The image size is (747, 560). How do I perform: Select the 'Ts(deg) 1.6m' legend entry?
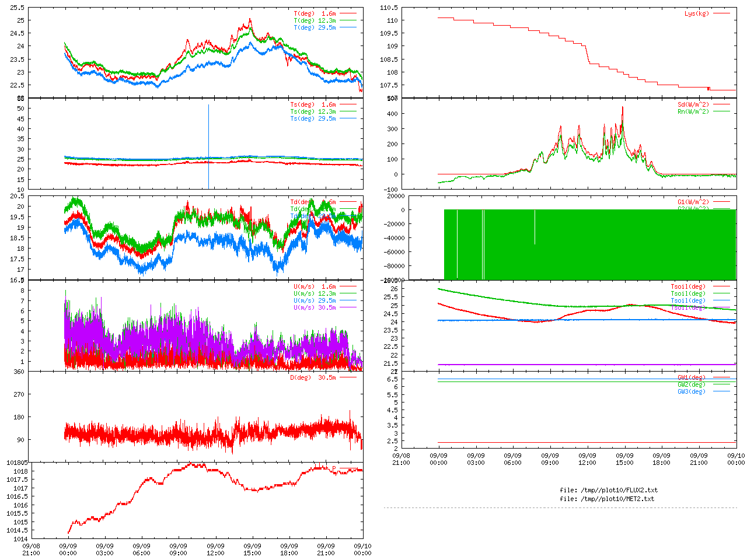click(x=313, y=105)
